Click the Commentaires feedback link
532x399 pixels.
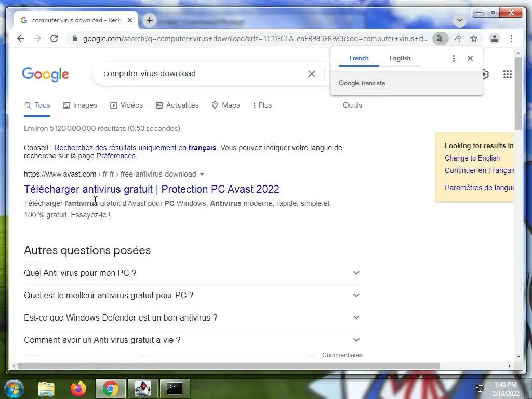coord(342,355)
